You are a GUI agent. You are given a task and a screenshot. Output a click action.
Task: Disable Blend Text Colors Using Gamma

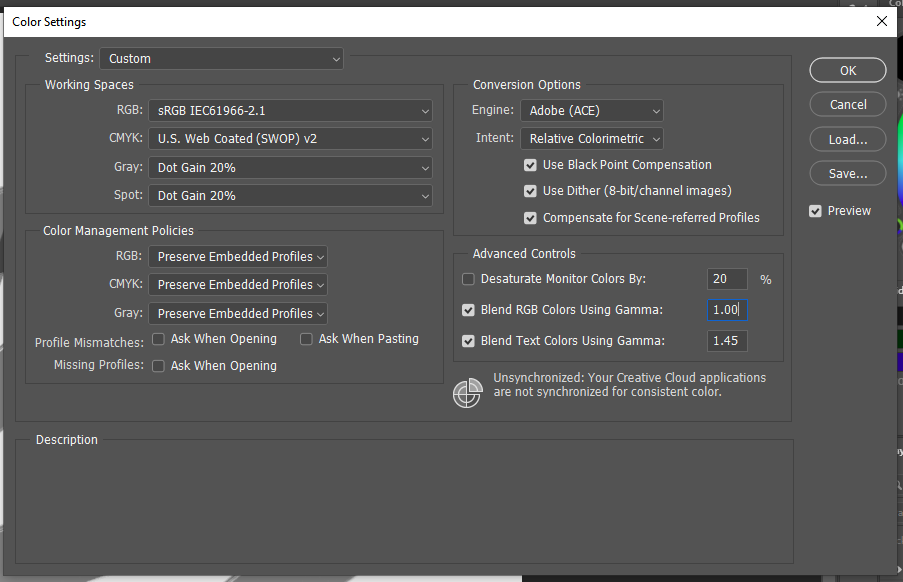[x=468, y=340]
